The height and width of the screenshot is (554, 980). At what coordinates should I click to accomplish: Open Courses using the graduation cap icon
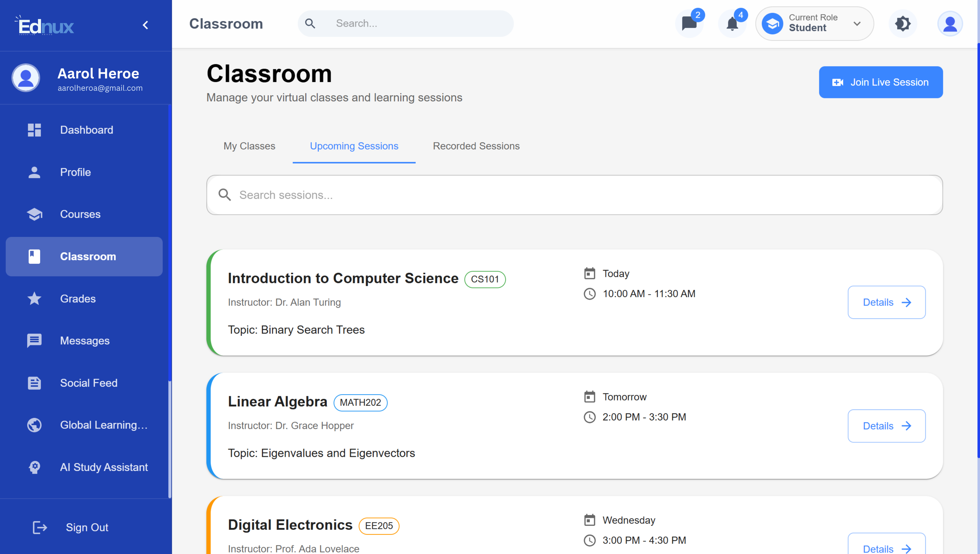[34, 214]
